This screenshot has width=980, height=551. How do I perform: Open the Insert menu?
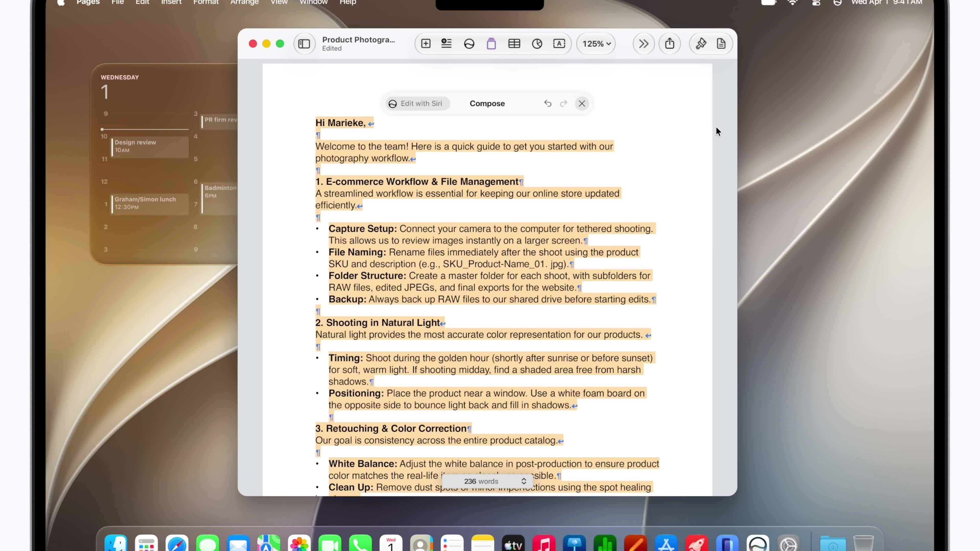click(171, 2)
